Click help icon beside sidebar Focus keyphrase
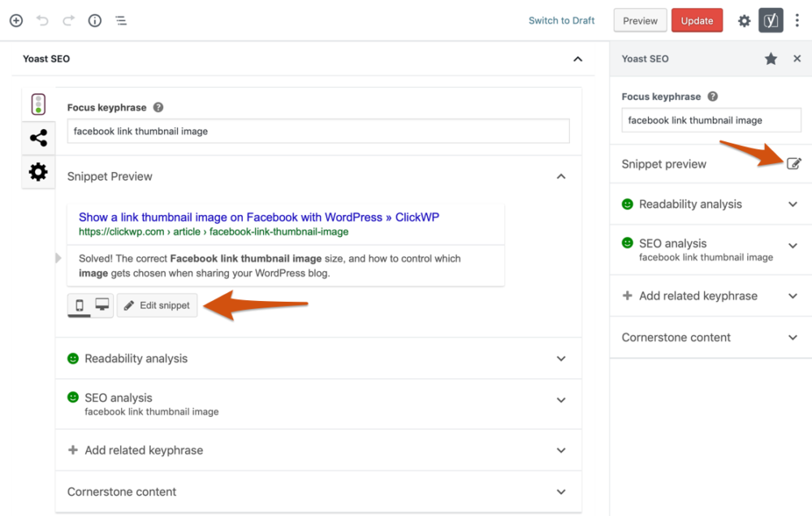812x516 pixels. (713, 97)
